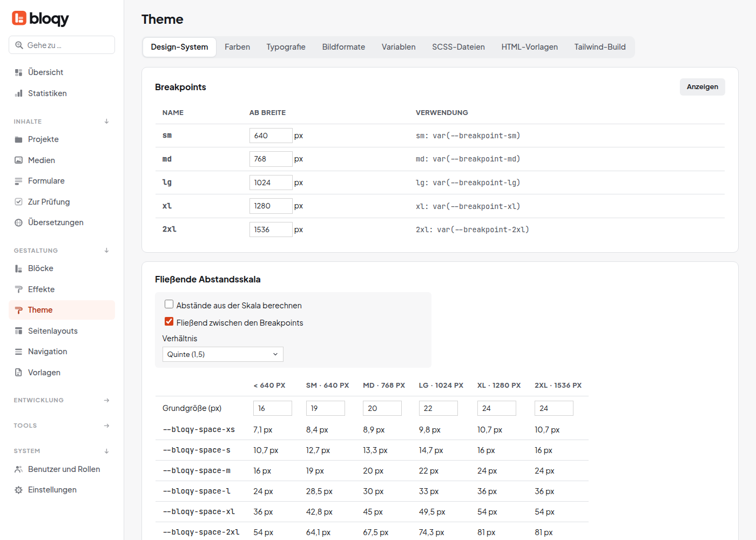
Task: Open the Variablen tab
Action: 399,47
